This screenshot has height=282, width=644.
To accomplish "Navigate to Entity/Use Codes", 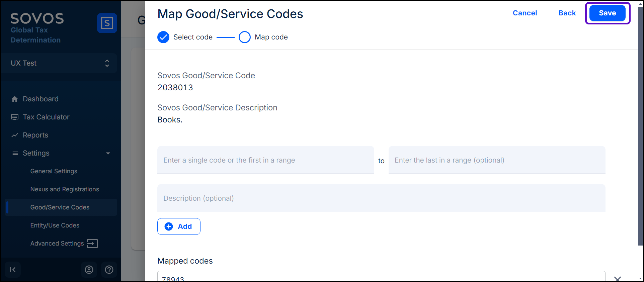I will coord(55,225).
